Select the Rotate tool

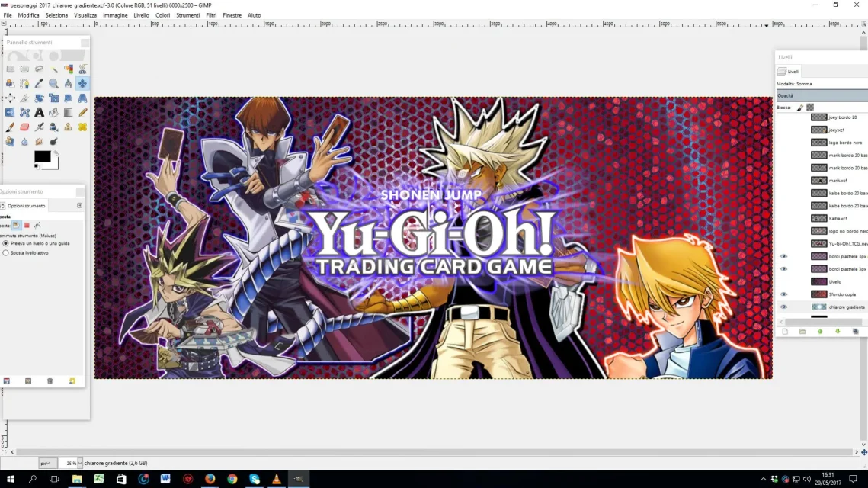click(x=40, y=98)
